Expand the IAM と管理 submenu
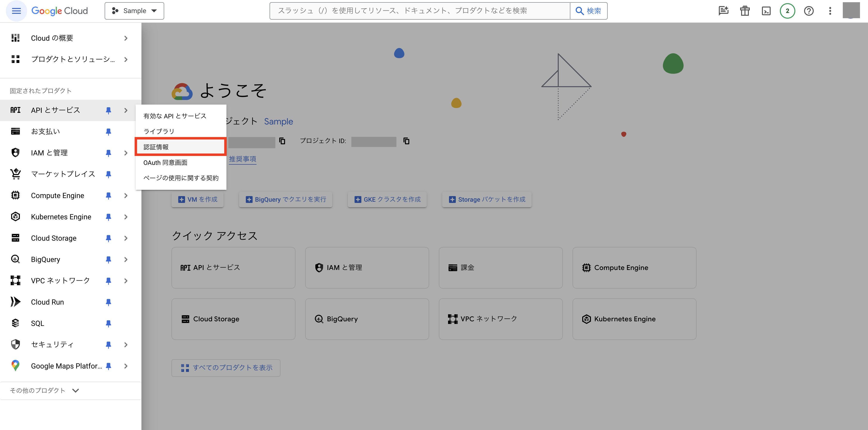This screenshot has height=430, width=868. [126, 153]
